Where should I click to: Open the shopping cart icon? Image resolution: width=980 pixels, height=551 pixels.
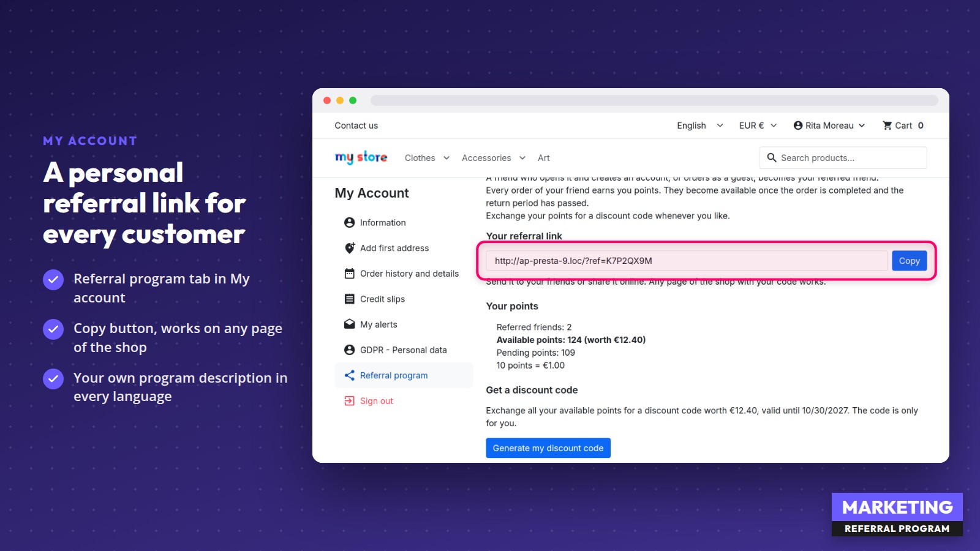[x=887, y=126]
